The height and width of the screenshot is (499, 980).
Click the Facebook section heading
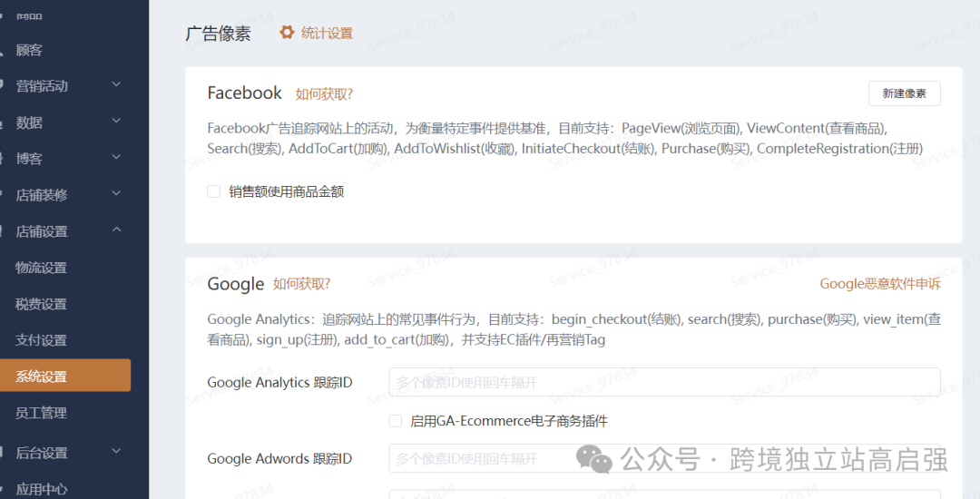[x=244, y=93]
